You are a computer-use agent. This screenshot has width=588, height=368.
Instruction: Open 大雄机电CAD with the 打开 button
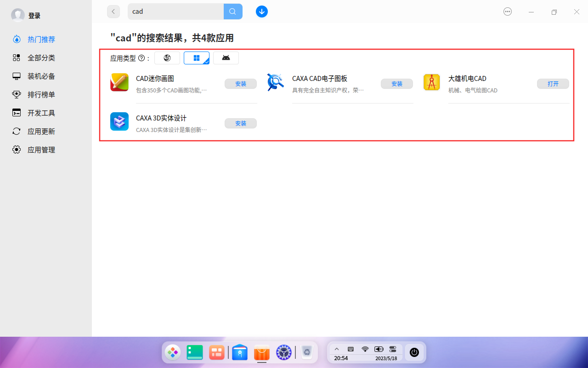tap(553, 84)
